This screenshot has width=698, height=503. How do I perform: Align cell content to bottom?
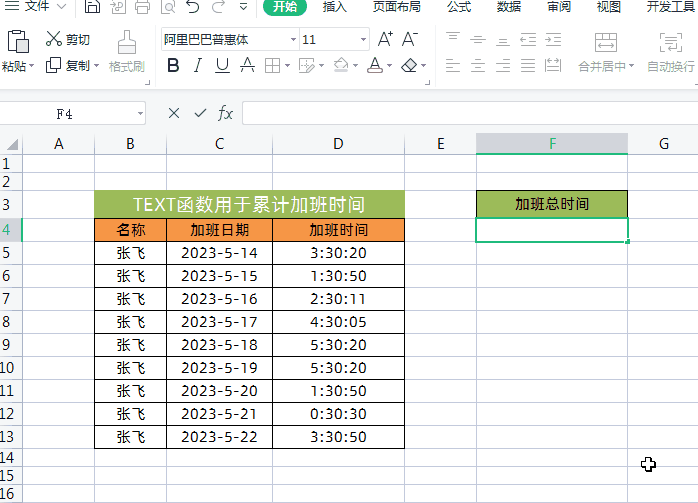pyautogui.click(x=503, y=39)
